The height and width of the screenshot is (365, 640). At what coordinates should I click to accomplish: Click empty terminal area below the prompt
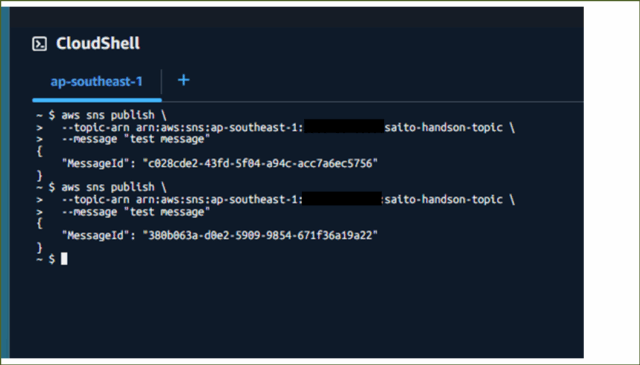(297, 310)
